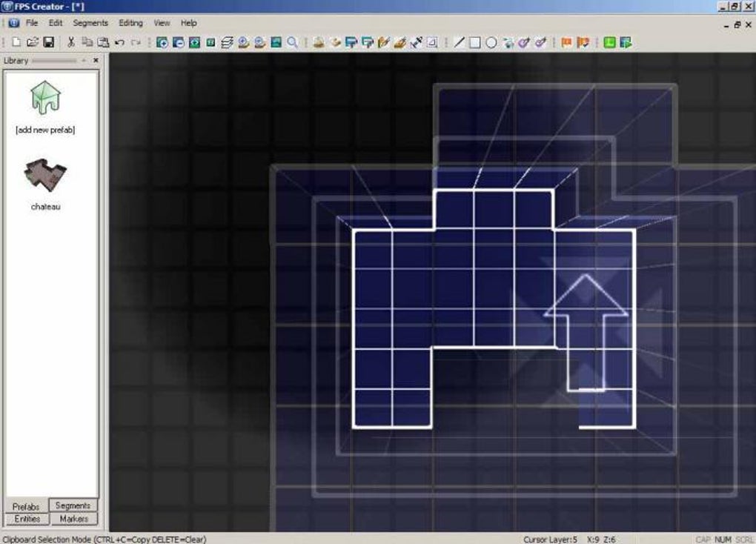Click the bright green square icon
Viewport: 756px width, 544px height.
(610, 42)
